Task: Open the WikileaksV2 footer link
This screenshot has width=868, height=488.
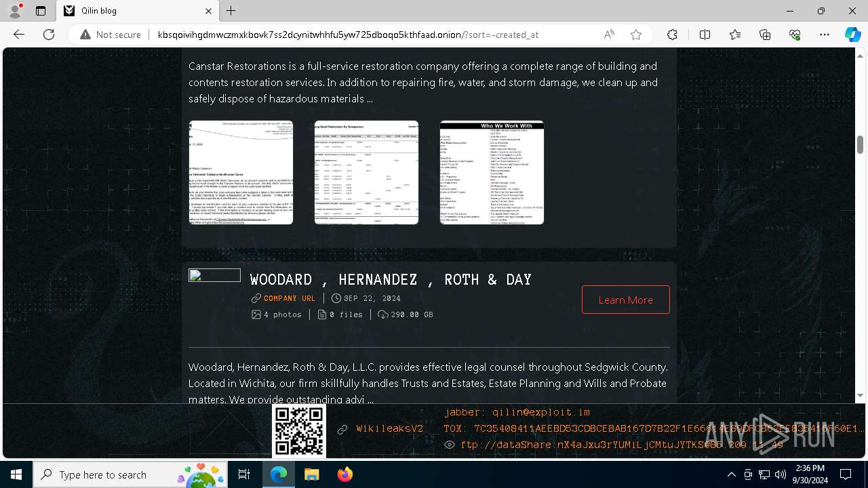Action: [390, 429]
